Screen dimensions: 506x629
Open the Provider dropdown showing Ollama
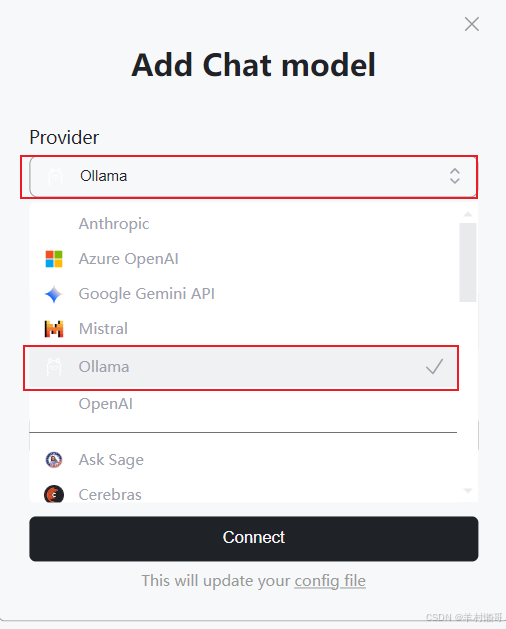click(x=253, y=177)
